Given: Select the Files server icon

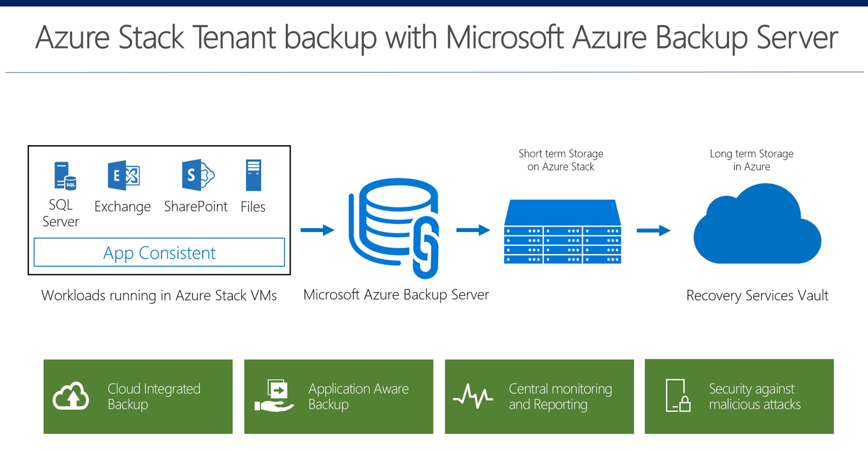Looking at the screenshot, I should (x=253, y=175).
